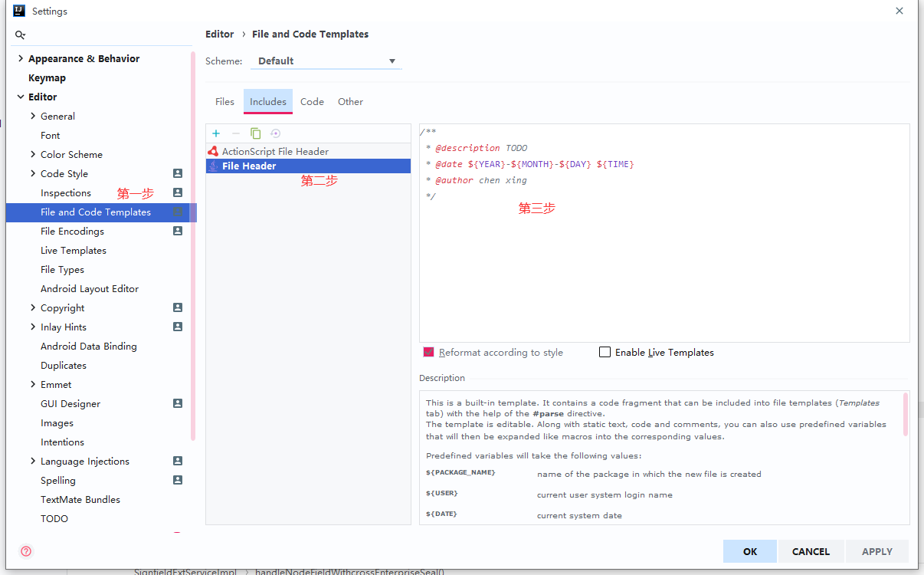
Task: Open the Other tab
Action: [350, 101]
